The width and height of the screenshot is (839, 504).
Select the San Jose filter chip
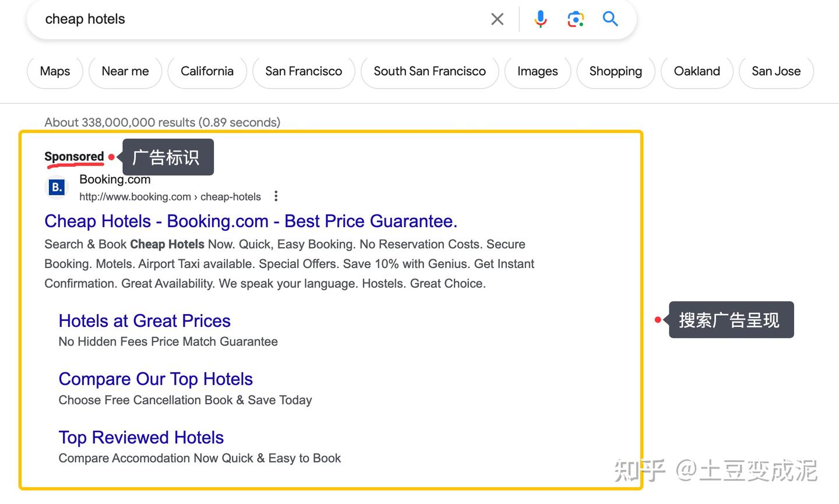(x=775, y=71)
